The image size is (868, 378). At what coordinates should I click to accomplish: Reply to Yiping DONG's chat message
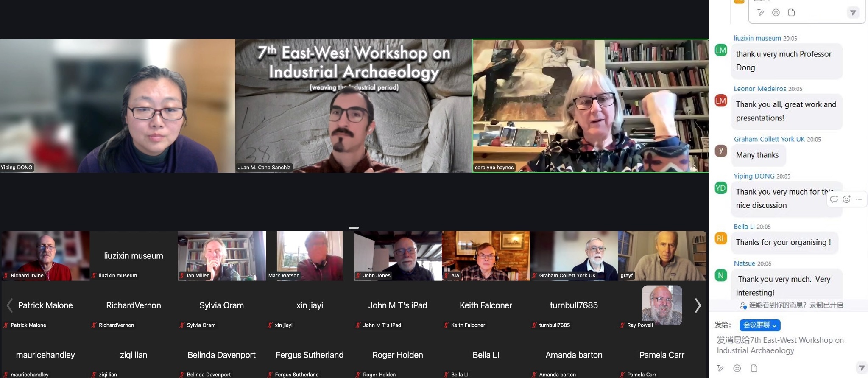[834, 199]
